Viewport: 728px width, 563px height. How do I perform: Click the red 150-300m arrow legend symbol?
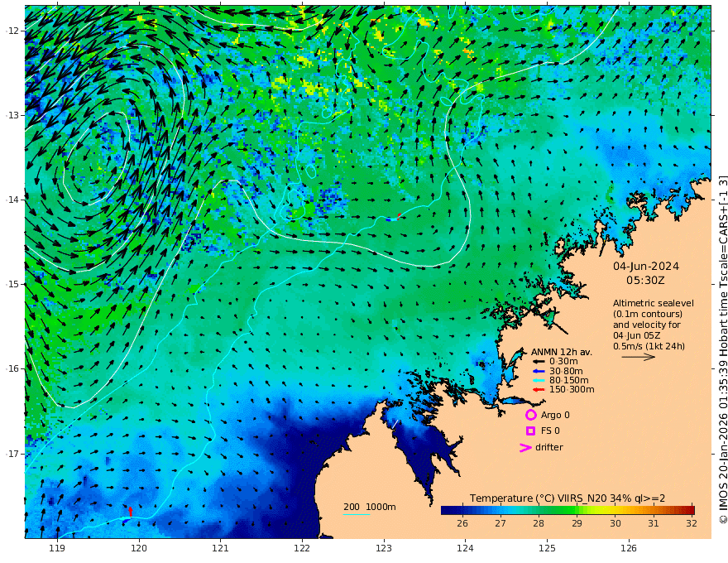[x=539, y=390]
